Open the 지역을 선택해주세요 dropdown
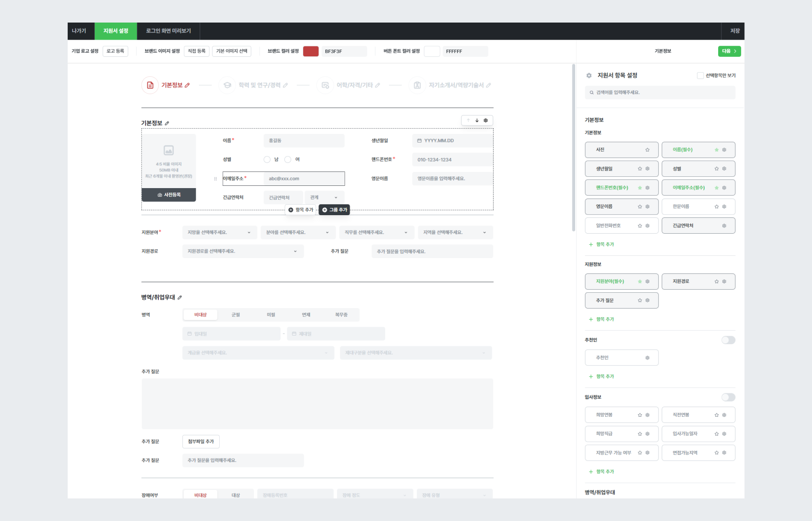This screenshot has height=521, width=812. pos(456,232)
